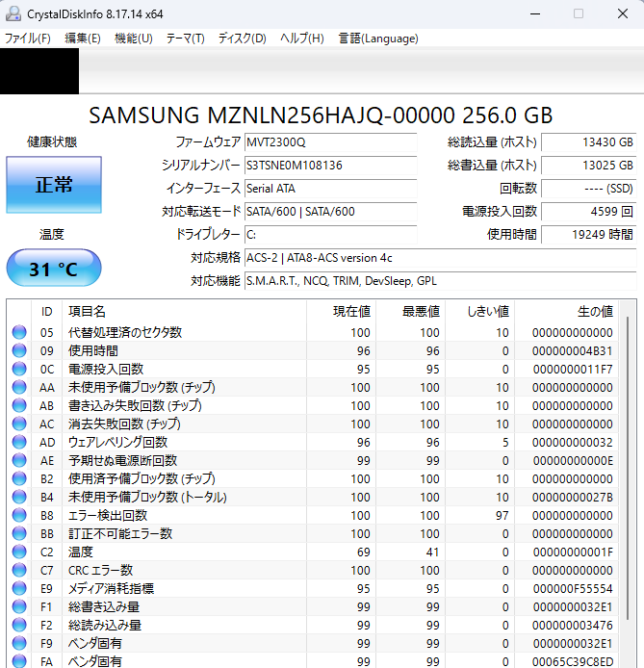This screenshot has height=668, width=644.
Task: Open the 機能(U) menu
Action: (134, 39)
